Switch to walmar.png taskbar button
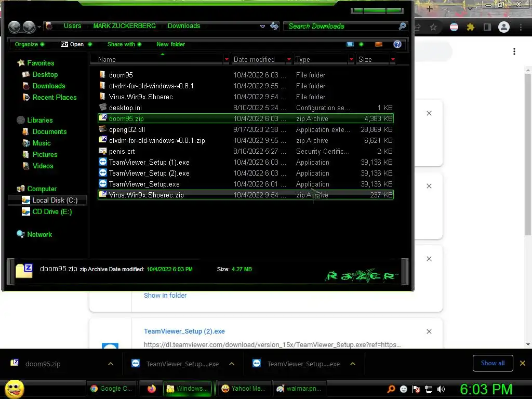This screenshot has width=532, height=399. 299,389
